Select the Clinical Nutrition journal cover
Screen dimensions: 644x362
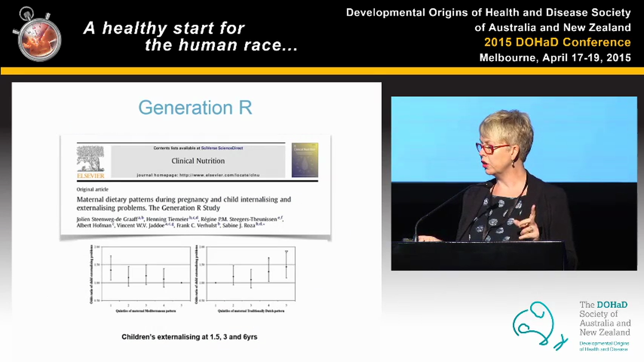(x=305, y=160)
